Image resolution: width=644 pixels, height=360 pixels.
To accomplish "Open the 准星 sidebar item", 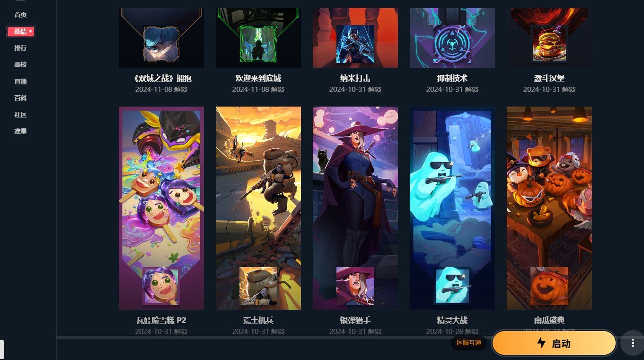I will click(20, 131).
